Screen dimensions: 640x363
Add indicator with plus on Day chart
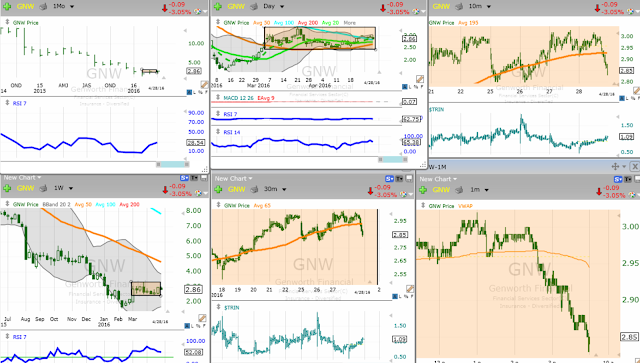pyautogui.click(x=218, y=6)
